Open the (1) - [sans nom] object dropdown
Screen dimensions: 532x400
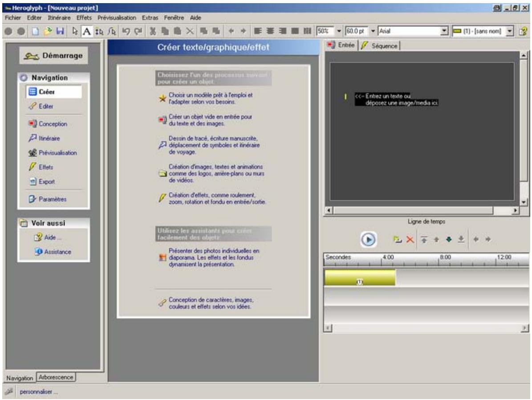[x=510, y=31]
